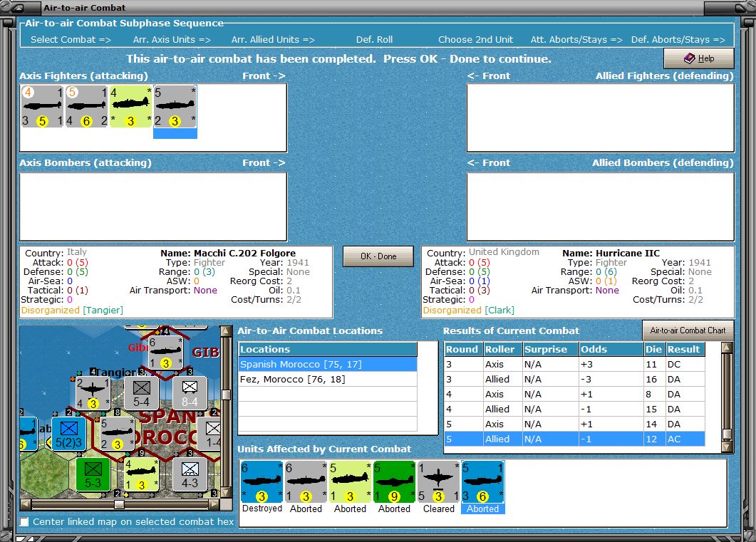
Task: Click the OK - Done button
Action: click(378, 256)
